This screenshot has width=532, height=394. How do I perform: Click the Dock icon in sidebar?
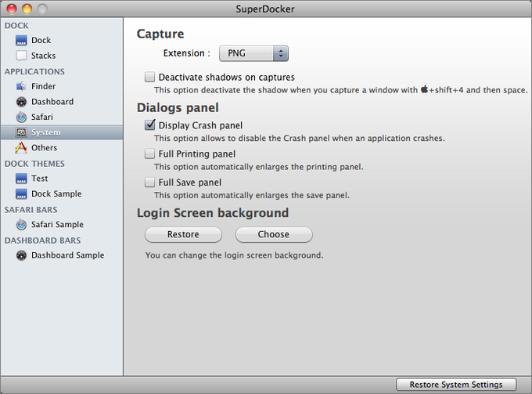(x=21, y=41)
